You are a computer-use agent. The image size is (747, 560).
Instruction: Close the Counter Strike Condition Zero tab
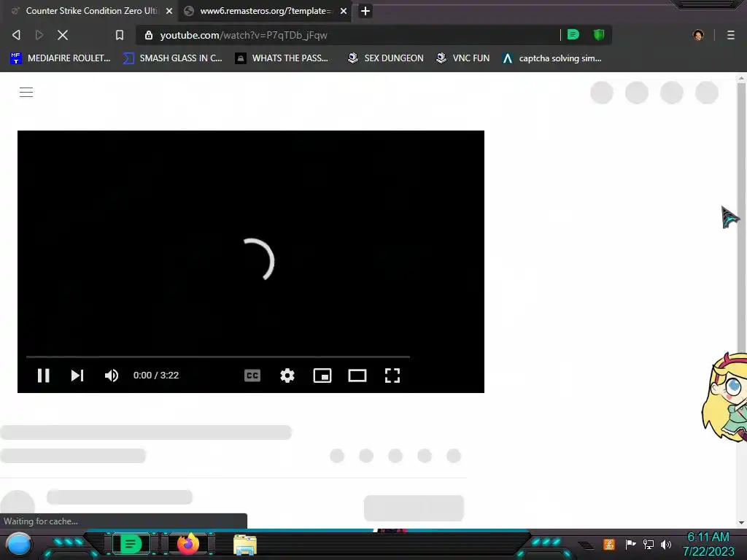(169, 10)
